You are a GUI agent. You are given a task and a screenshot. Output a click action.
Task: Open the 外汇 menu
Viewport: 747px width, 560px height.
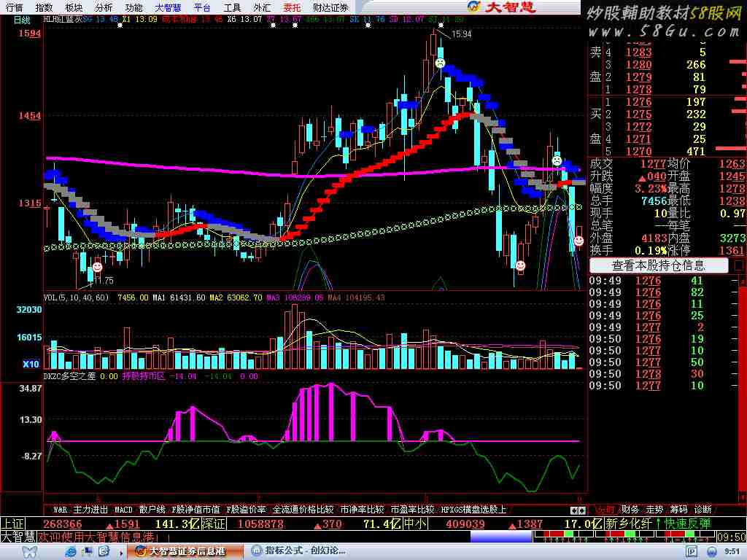(x=262, y=7)
